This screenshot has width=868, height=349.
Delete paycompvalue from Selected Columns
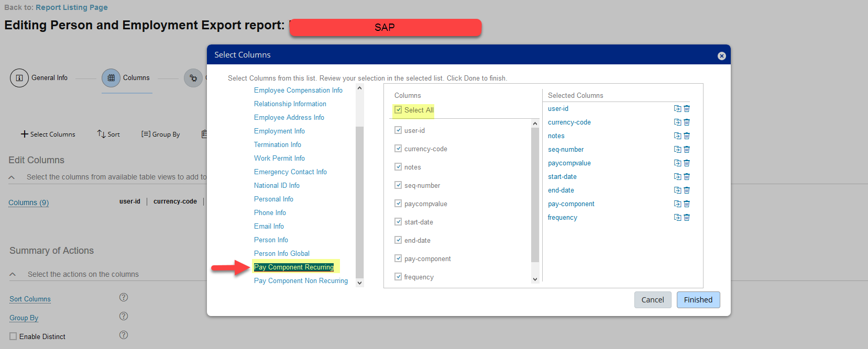pyautogui.click(x=687, y=163)
